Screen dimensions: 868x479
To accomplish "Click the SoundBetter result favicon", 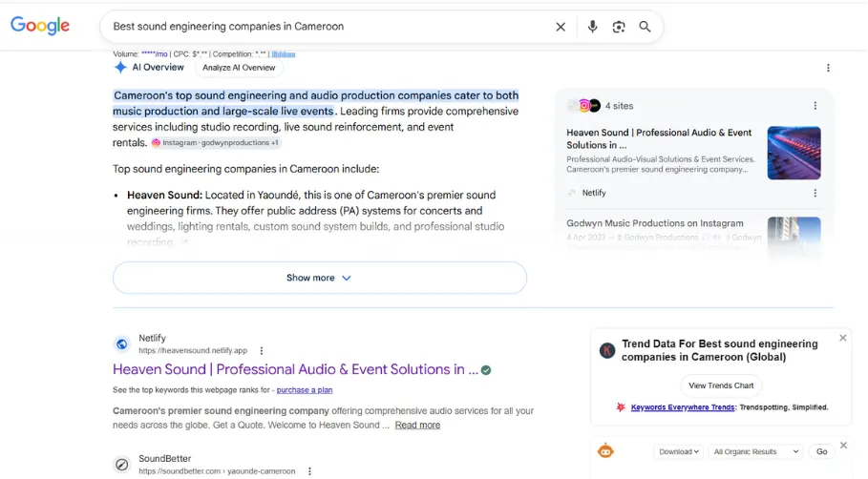I will point(122,465).
